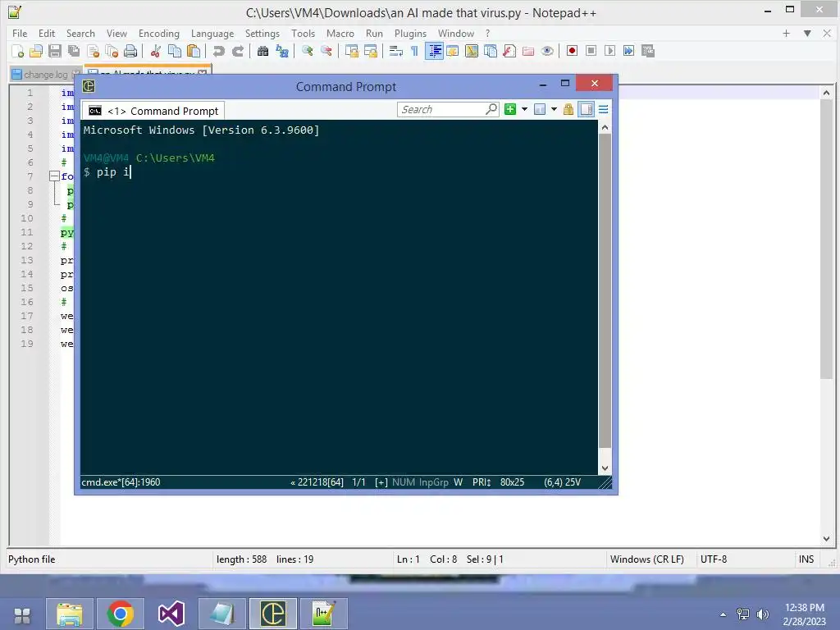Image resolution: width=840 pixels, height=630 pixels.
Task: Click Run Macro Multiple Times icon
Action: click(629, 51)
